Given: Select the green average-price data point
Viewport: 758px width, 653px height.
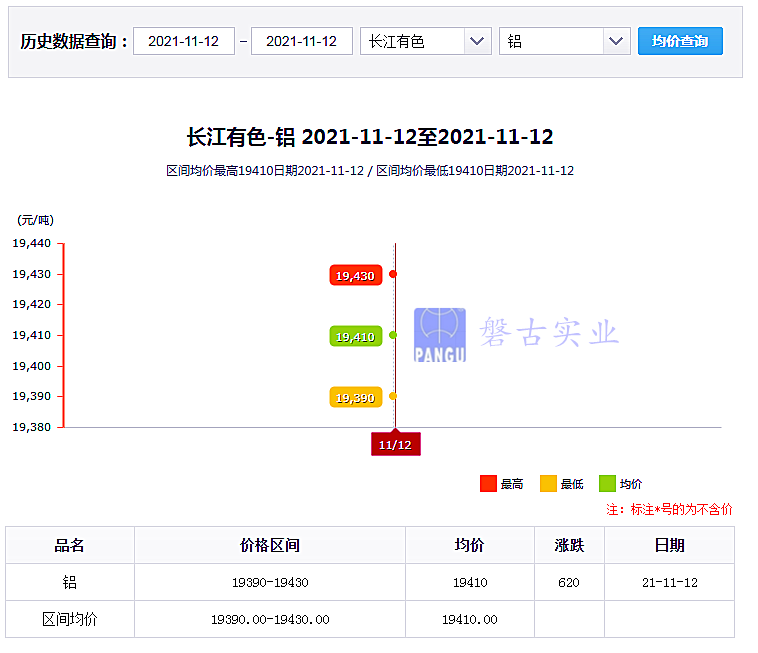Looking at the screenshot, I should click(x=393, y=335).
